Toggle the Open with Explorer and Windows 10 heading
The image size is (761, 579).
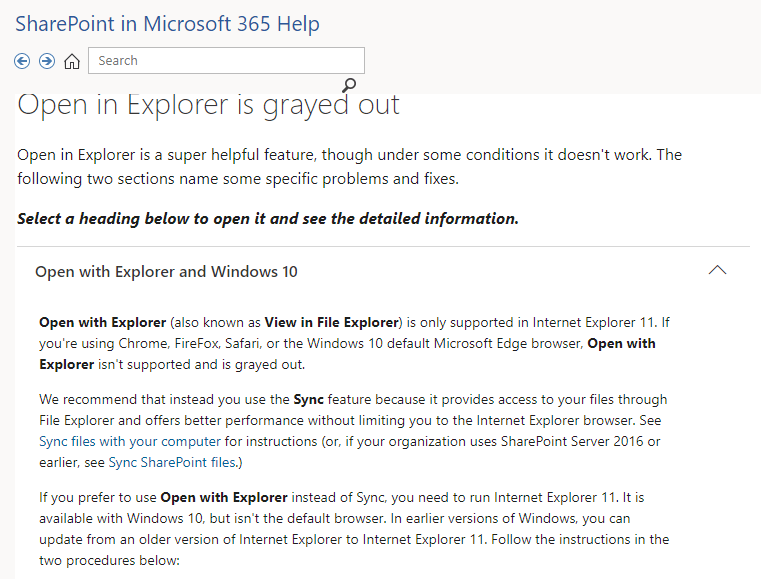click(x=166, y=271)
